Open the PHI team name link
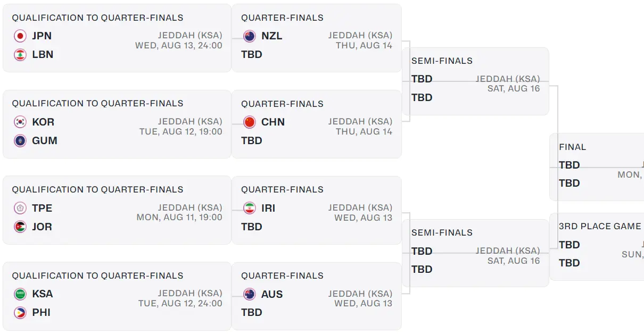This screenshot has width=644, height=334. [x=41, y=313]
